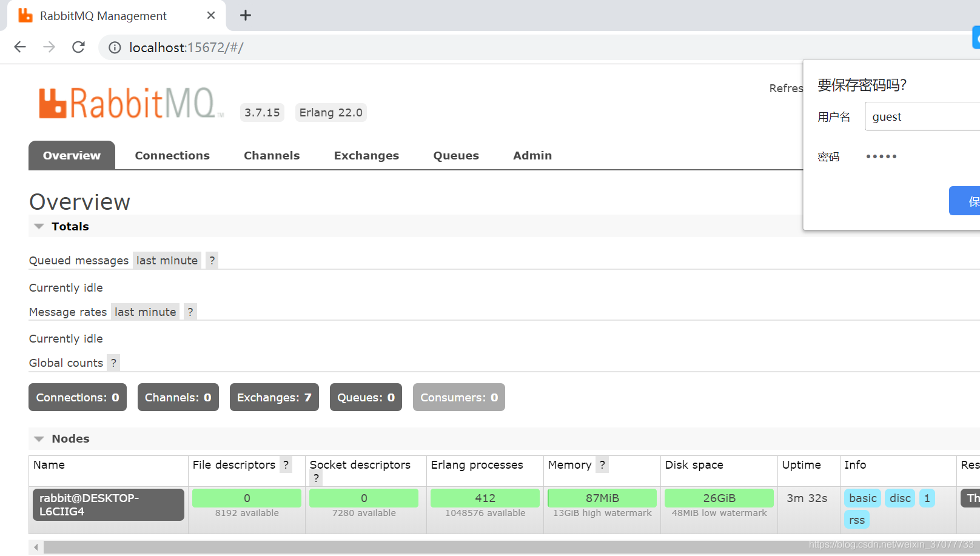Viewport: 980px width, 556px height.
Task: Click the rss info tag
Action: [857, 520]
